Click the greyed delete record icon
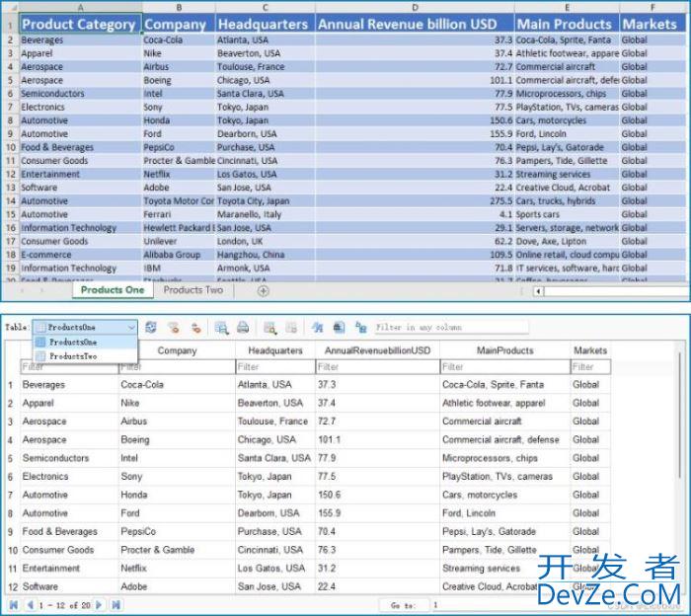Screen dimensions: 691x616 click(291, 328)
